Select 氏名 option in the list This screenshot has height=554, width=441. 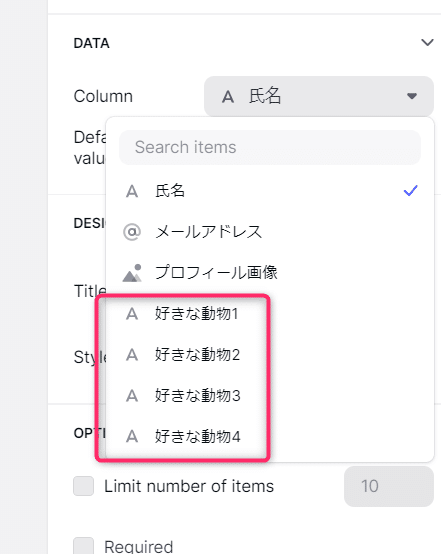point(270,191)
